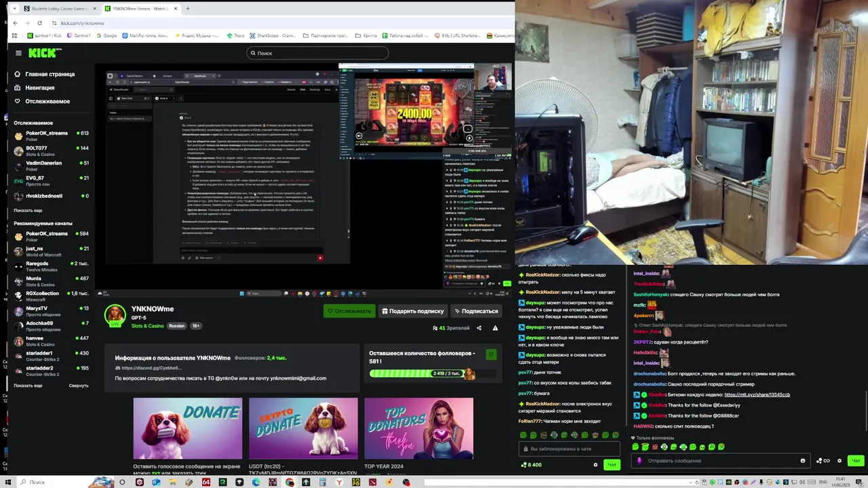Viewport: 868px width, 488px height.
Task: Open starladder2 recommended channel
Action: click(52, 370)
